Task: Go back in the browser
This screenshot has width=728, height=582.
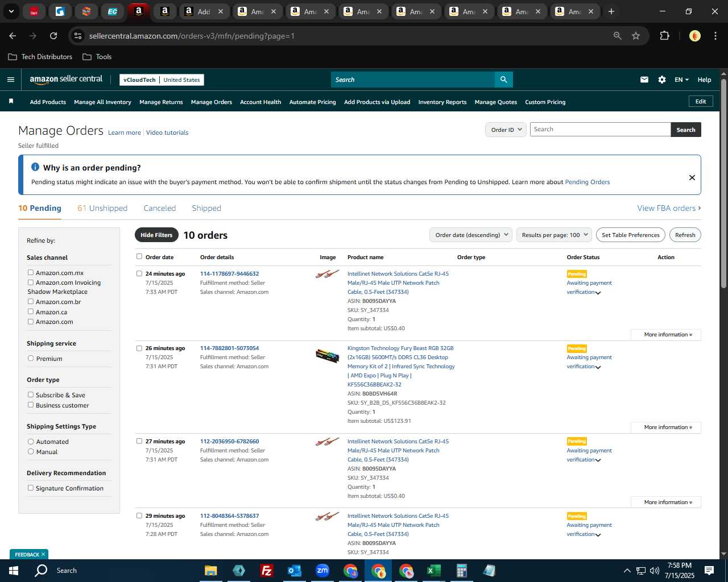Action: point(13,36)
